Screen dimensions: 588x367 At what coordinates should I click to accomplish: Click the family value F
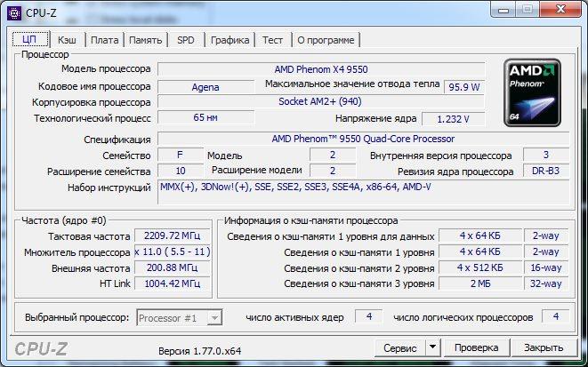(180, 155)
